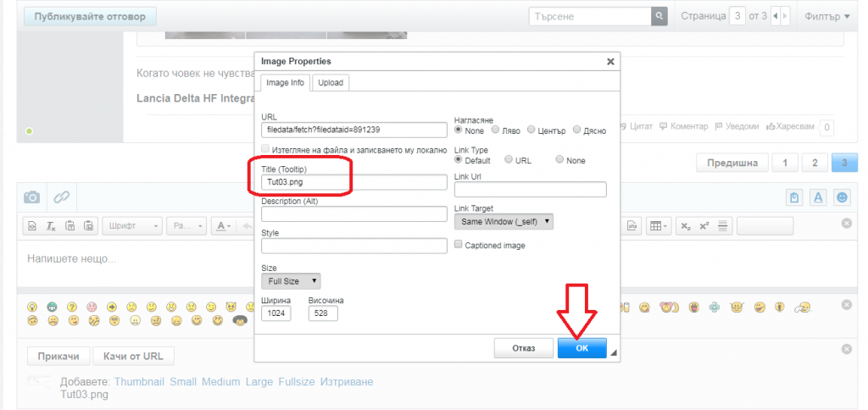
Task: Open the Link Target dropdown
Action: pyautogui.click(x=504, y=221)
